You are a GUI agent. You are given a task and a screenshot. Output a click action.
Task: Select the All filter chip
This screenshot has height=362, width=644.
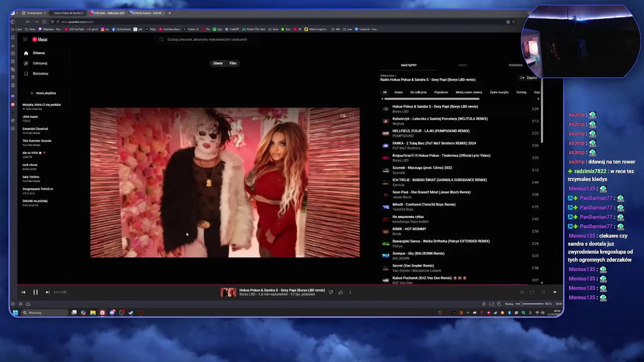point(384,92)
